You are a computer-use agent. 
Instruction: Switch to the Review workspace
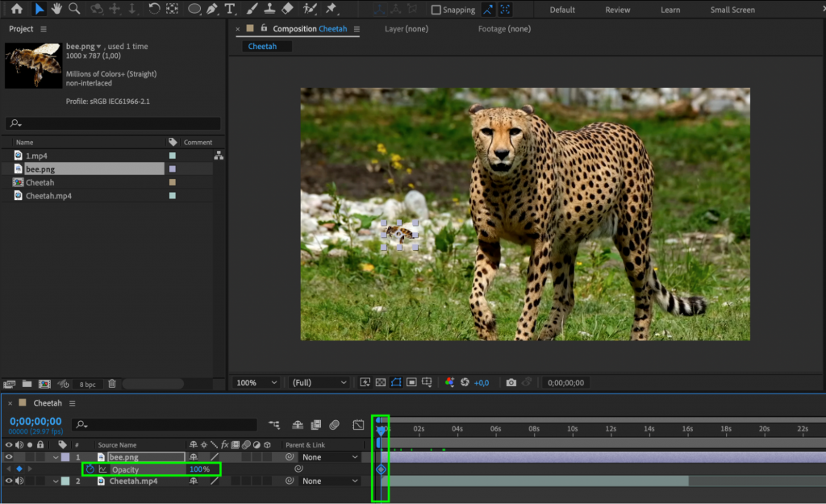(617, 9)
